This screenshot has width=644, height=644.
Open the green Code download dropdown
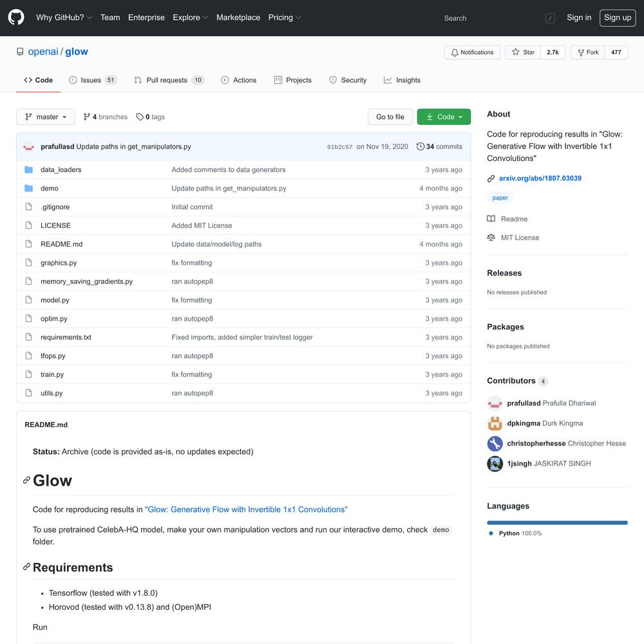[x=444, y=117]
